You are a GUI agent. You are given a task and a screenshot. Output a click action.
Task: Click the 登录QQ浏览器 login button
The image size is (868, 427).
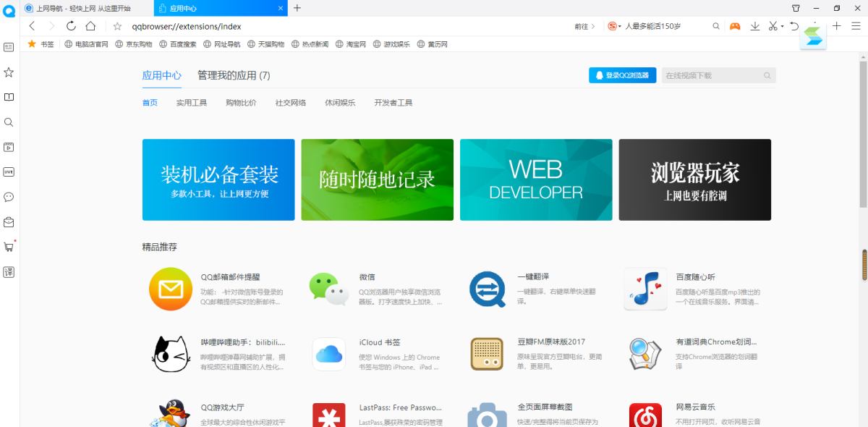coord(622,75)
